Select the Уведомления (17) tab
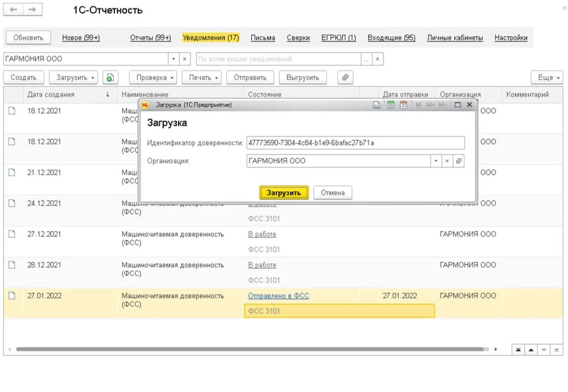The height and width of the screenshot is (392, 568). tap(211, 38)
